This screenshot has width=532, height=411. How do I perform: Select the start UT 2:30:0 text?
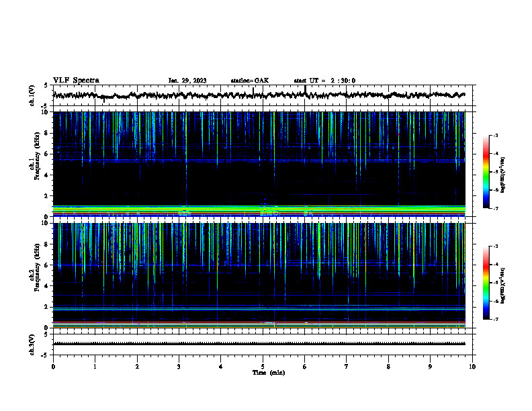[x=324, y=81]
